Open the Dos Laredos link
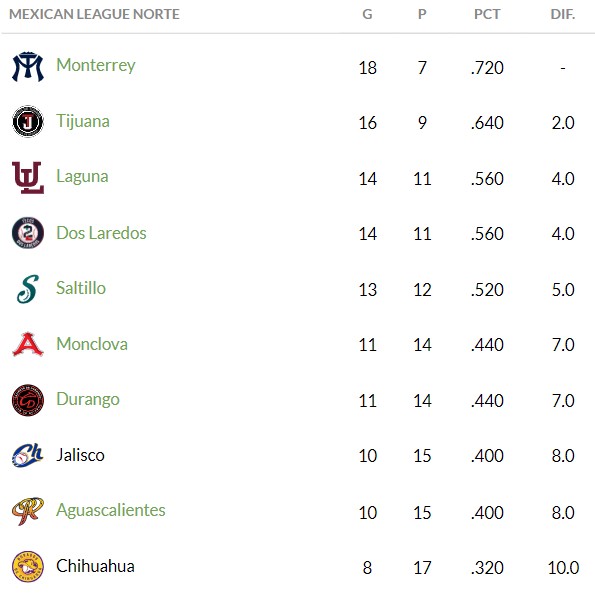The image size is (595, 593). coord(101,233)
